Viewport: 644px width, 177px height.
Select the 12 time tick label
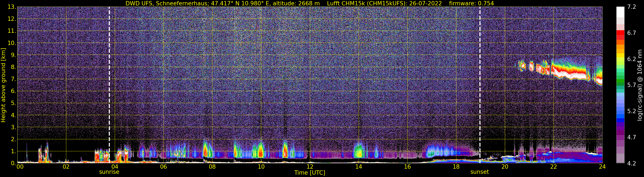click(310, 167)
